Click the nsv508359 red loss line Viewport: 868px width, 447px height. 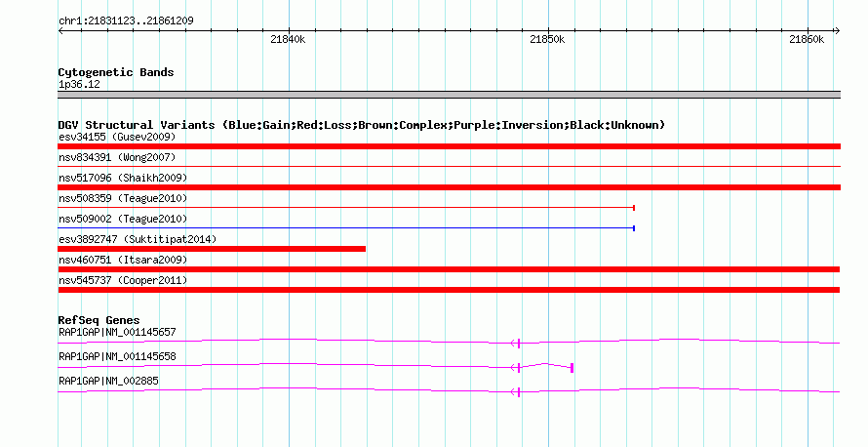[346, 208]
